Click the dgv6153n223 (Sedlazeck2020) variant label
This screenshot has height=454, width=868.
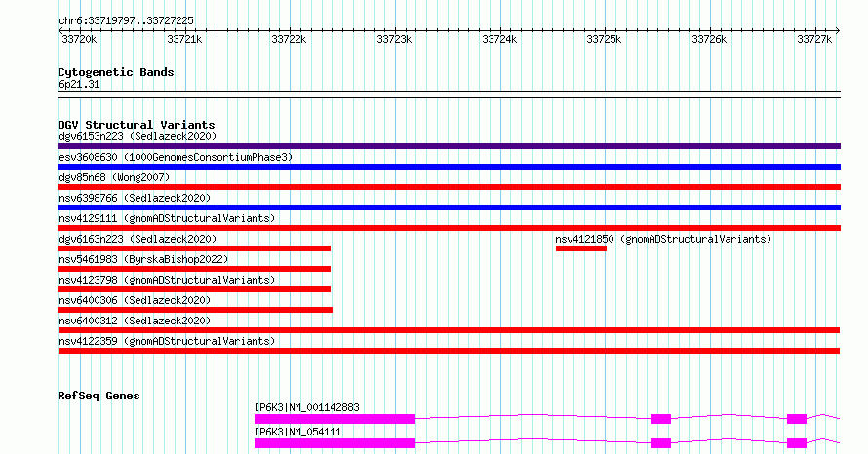[x=138, y=136]
